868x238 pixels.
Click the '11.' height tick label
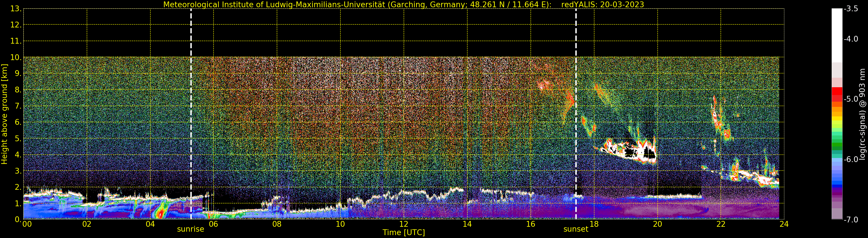click(16, 41)
